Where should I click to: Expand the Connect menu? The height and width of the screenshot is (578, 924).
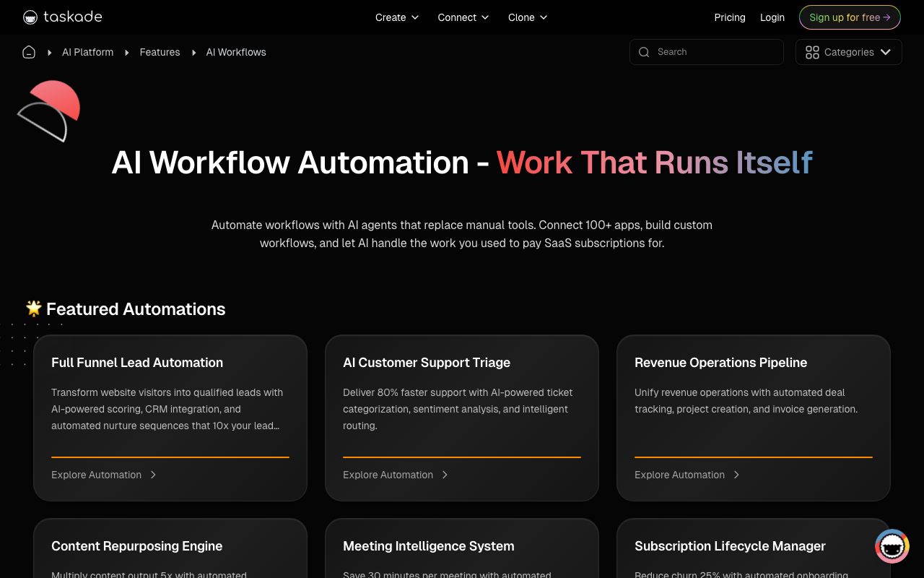[x=463, y=17]
